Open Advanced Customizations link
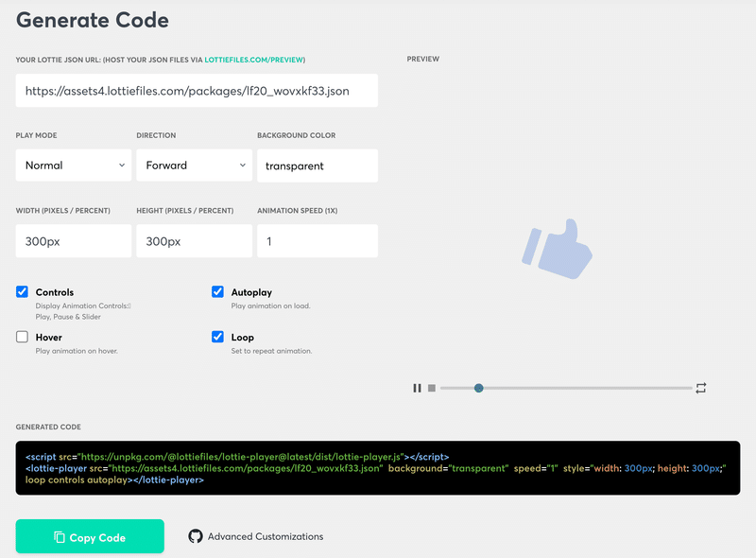This screenshot has width=756, height=558. tap(266, 536)
